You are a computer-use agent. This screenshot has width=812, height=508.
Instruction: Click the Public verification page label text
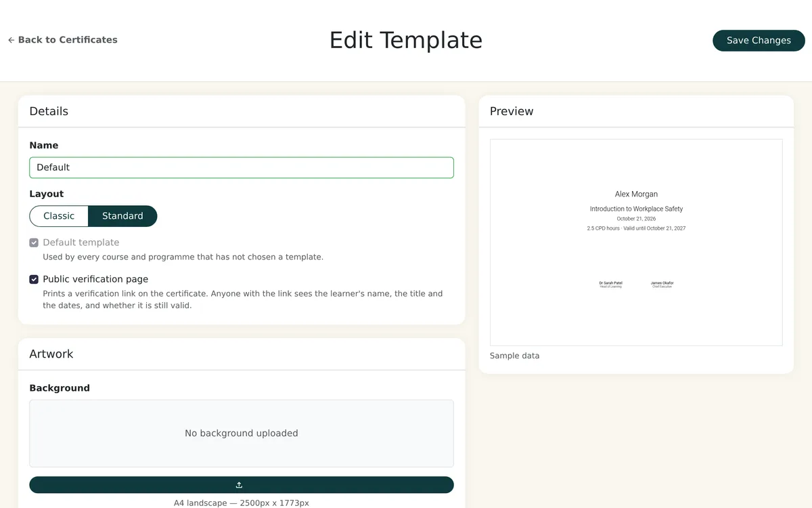click(95, 279)
